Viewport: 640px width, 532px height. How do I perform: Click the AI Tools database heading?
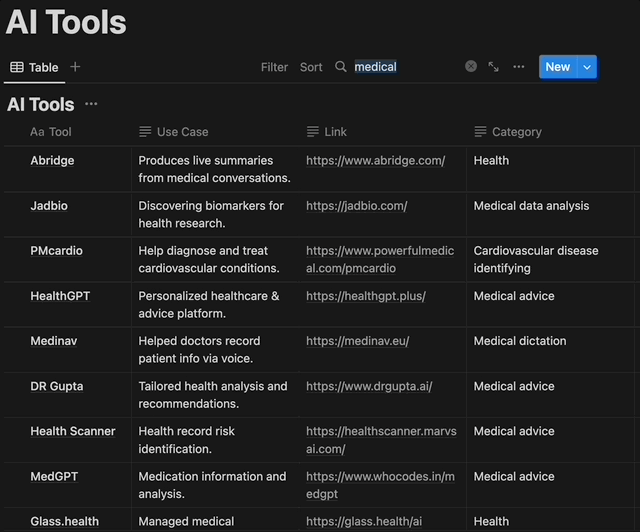point(41,105)
